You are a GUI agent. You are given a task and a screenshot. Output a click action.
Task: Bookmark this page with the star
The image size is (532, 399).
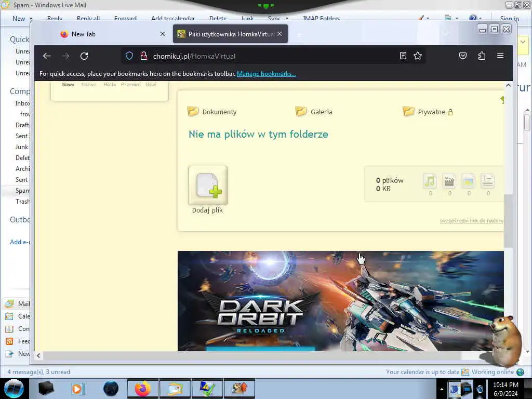pyautogui.click(x=418, y=56)
